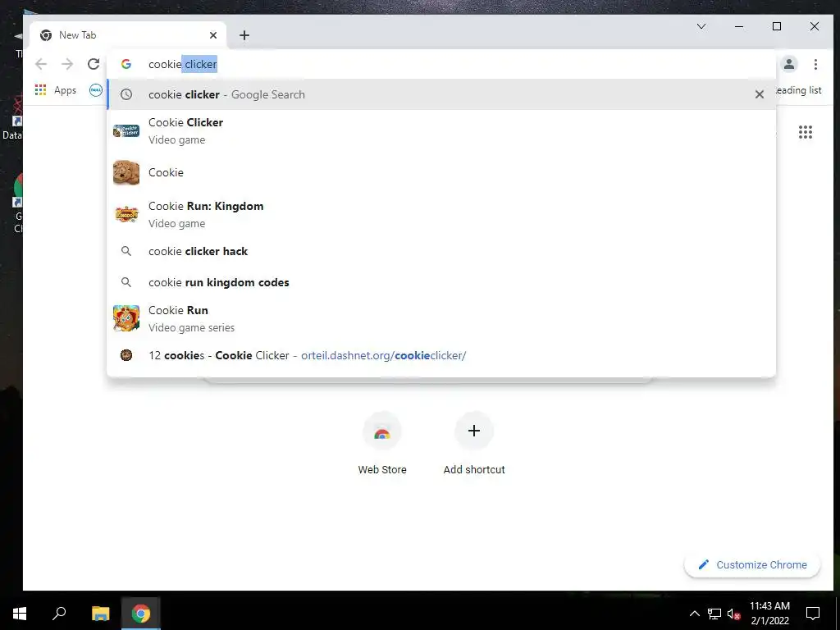Click the address bar text field
Viewport: 840px width, 630px height.
[x=441, y=64]
